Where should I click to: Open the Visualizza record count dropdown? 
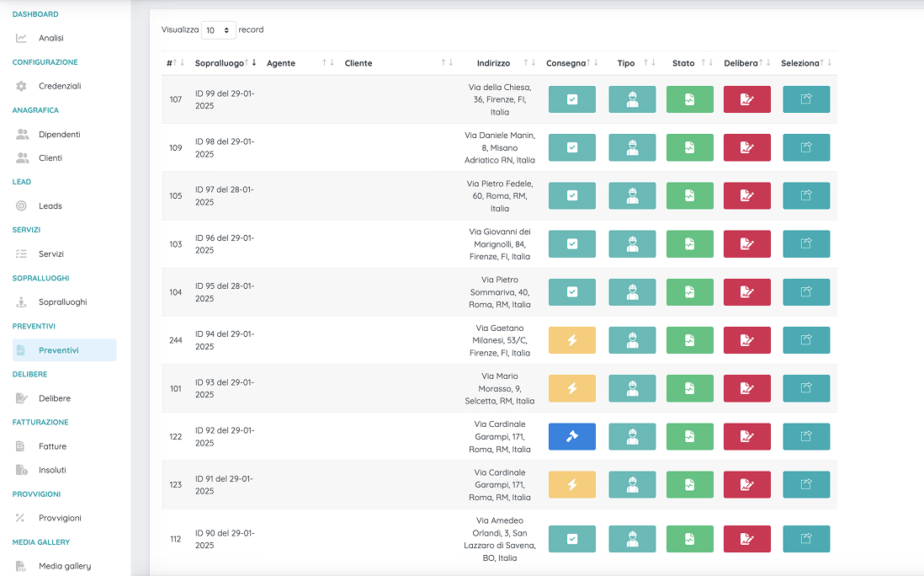[218, 30]
